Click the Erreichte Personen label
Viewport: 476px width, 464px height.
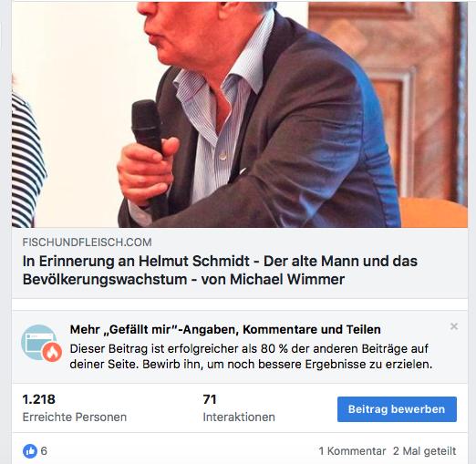point(75,417)
